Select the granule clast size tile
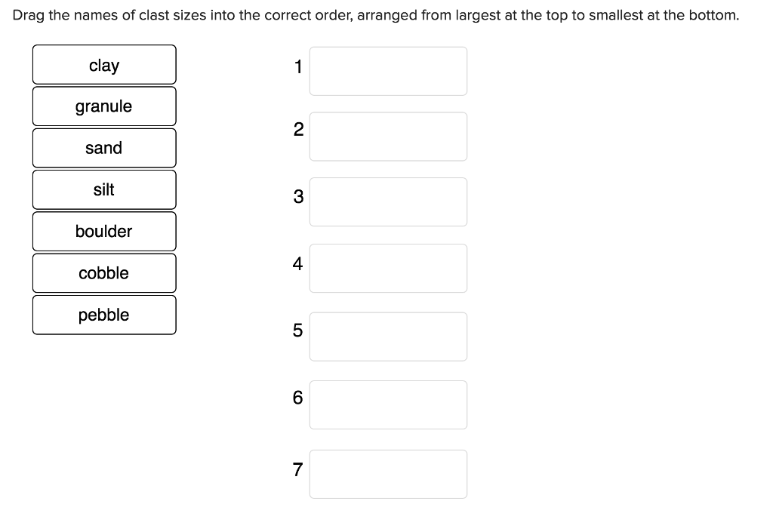 point(104,106)
